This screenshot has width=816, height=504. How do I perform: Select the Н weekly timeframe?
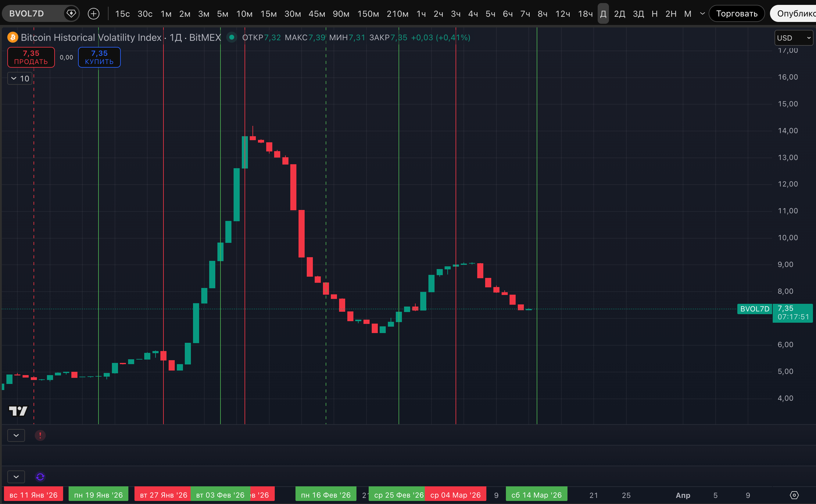(x=654, y=14)
